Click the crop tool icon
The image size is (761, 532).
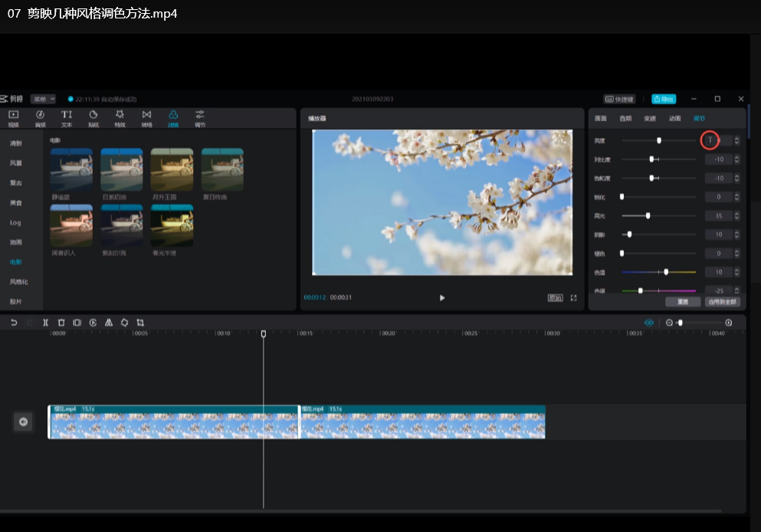(x=140, y=322)
